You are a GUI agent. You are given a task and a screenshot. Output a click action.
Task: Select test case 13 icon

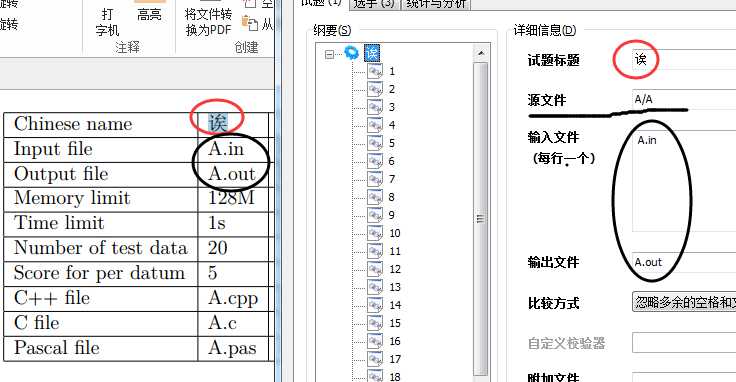375,287
